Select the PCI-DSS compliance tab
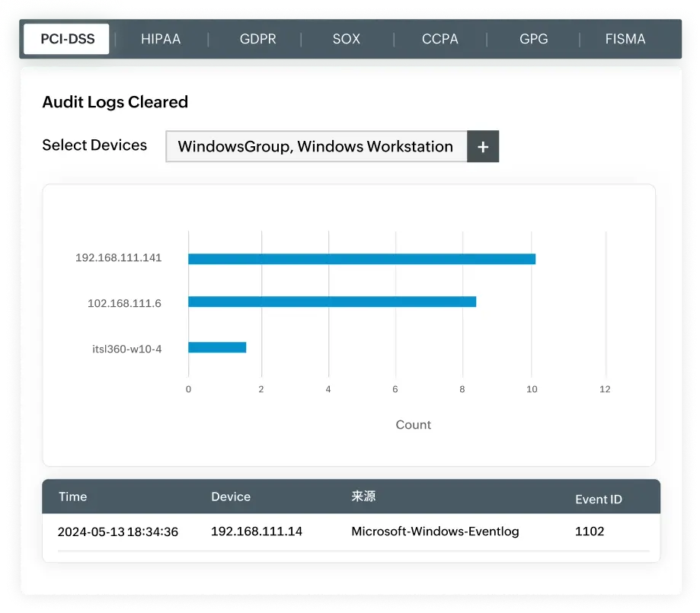Image resolution: width=700 pixels, height=613 pixels. [x=66, y=38]
